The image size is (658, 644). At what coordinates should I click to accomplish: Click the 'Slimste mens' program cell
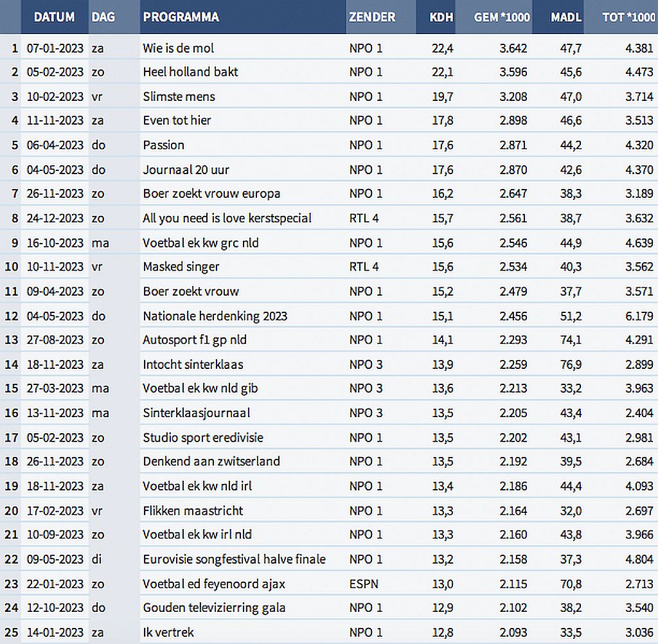click(179, 96)
